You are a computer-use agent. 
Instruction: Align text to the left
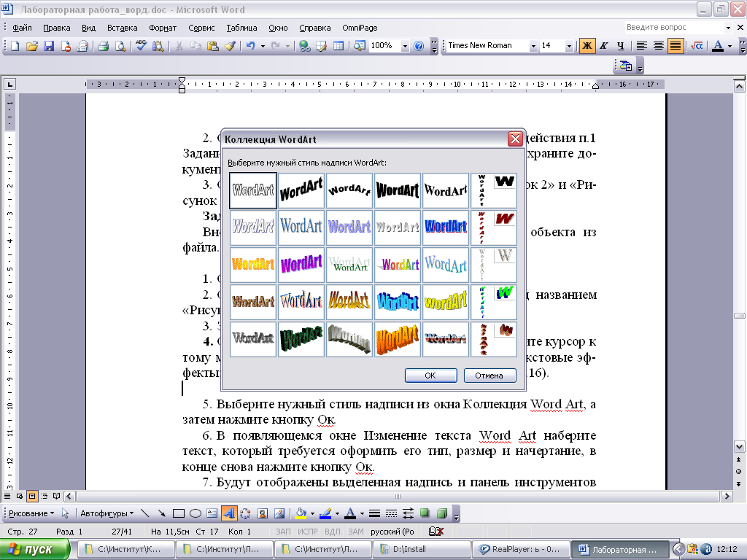(642, 46)
